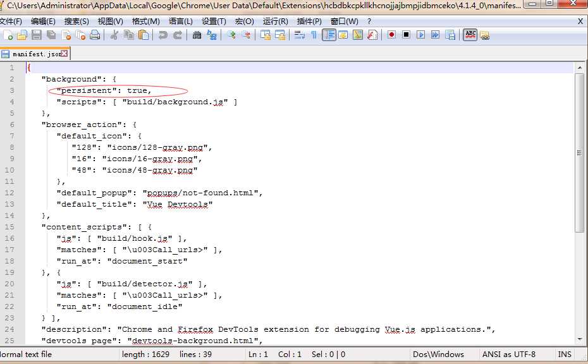The height and width of the screenshot is (364, 588).
Task: Click the Cut scissors icon
Action: (x=114, y=35)
